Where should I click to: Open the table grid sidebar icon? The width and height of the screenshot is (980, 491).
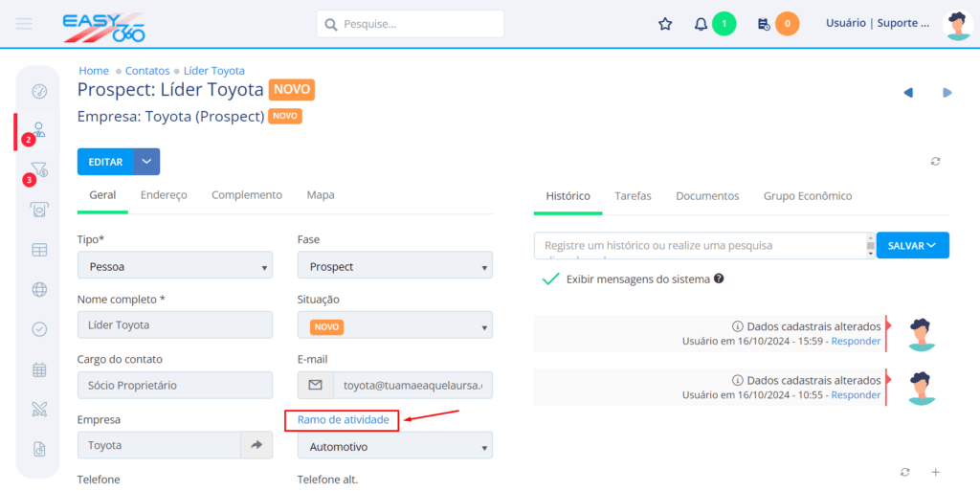click(39, 250)
